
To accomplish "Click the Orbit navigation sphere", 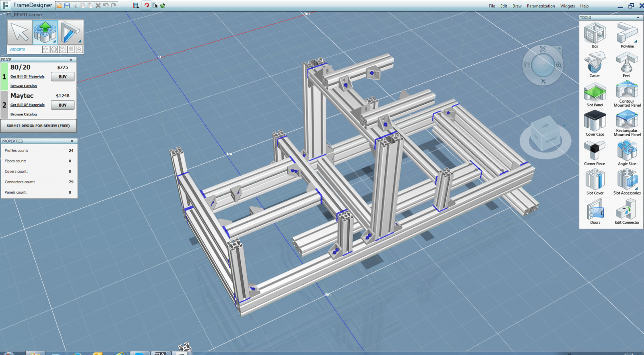I will pos(543,65).
